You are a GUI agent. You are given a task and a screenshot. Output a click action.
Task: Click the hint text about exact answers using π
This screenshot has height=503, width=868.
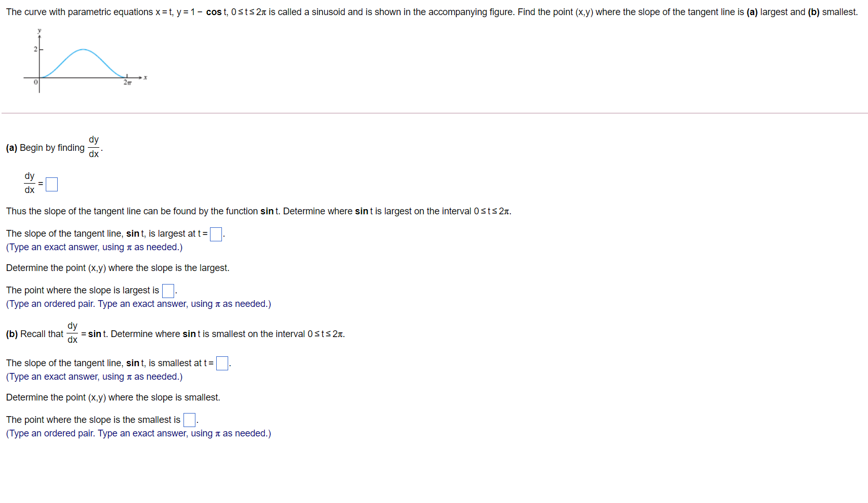point(94,247)
